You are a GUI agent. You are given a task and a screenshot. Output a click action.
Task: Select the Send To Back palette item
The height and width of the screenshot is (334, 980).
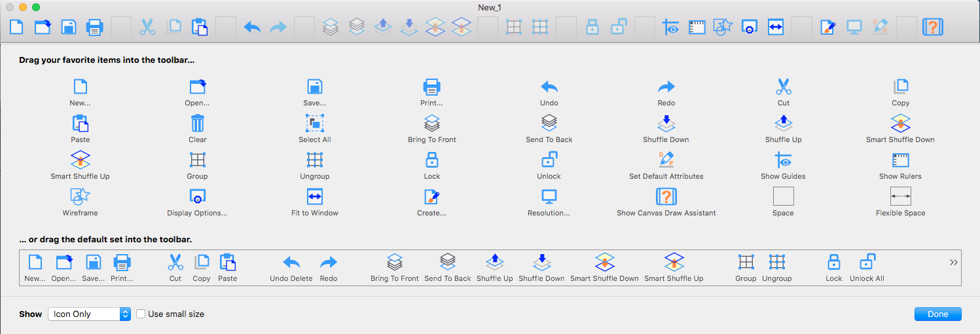[x=549, y=129]
